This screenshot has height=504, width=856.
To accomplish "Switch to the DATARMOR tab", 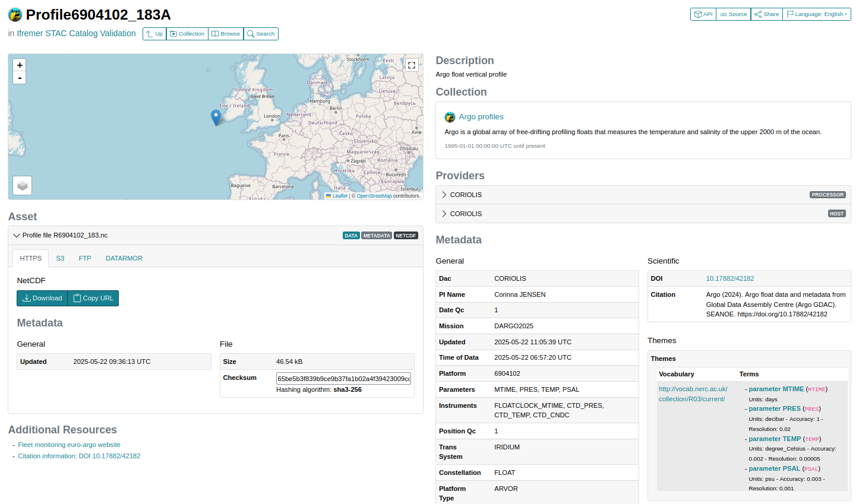I will tap(124, 258).
